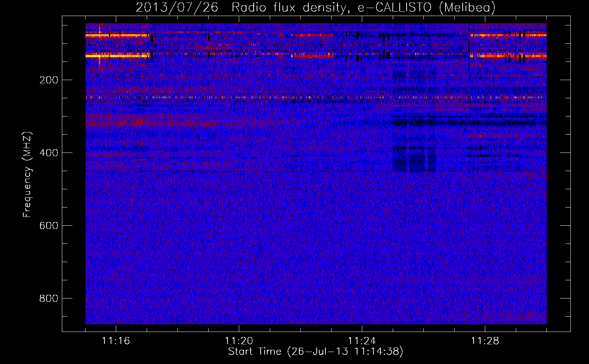Click the 200 frequency tick label
The height and width of the screenshot is (364, 589).
pos(49,80)
